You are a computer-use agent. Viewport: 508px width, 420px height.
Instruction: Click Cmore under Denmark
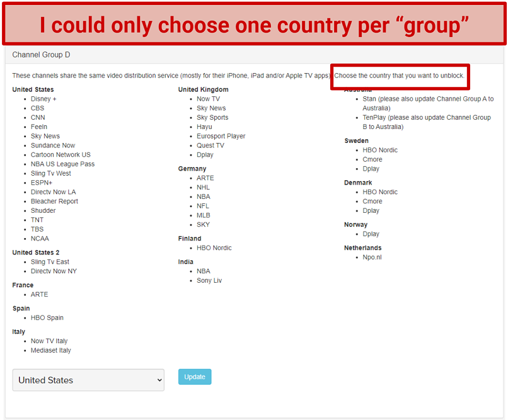372,201
